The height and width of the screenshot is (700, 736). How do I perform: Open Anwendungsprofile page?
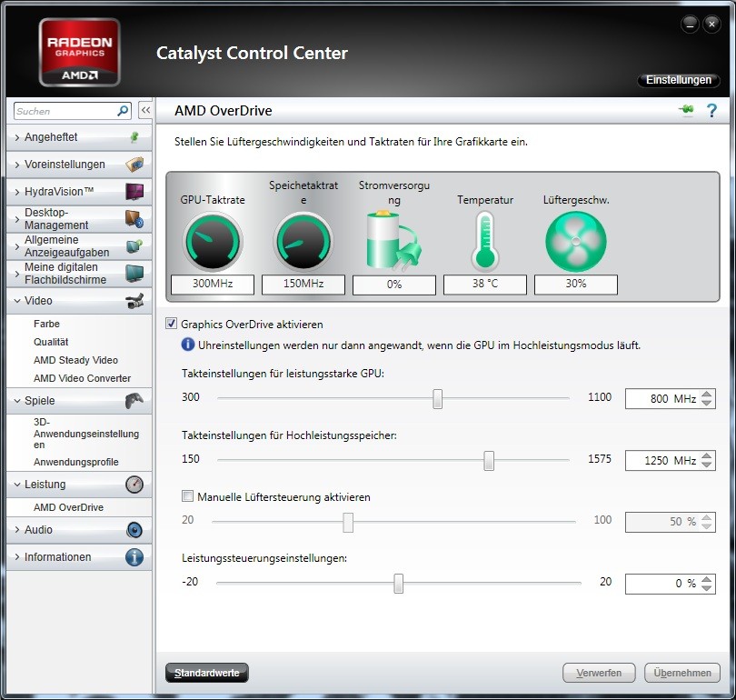point(76,462)
